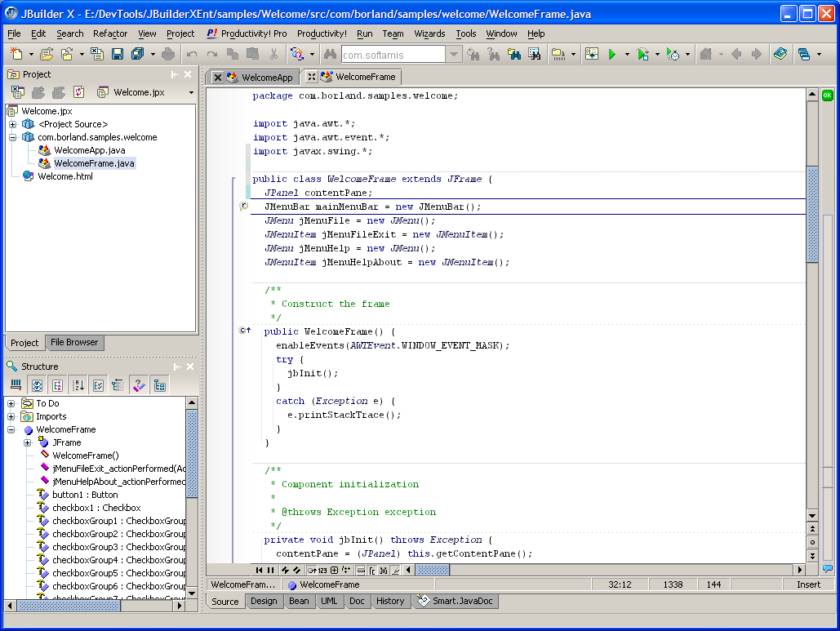
Task: Click the green Run project arrow
Action: [x=611, y=54]
